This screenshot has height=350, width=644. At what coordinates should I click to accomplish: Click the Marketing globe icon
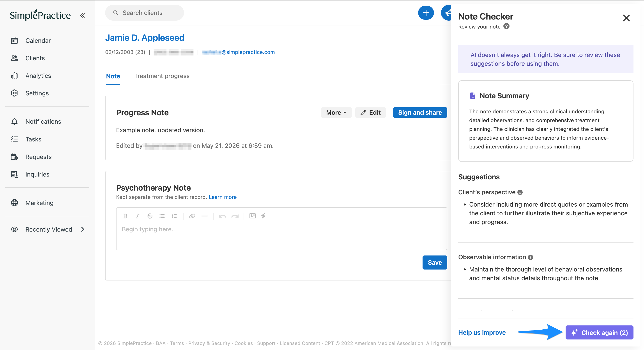coord(14,203)
